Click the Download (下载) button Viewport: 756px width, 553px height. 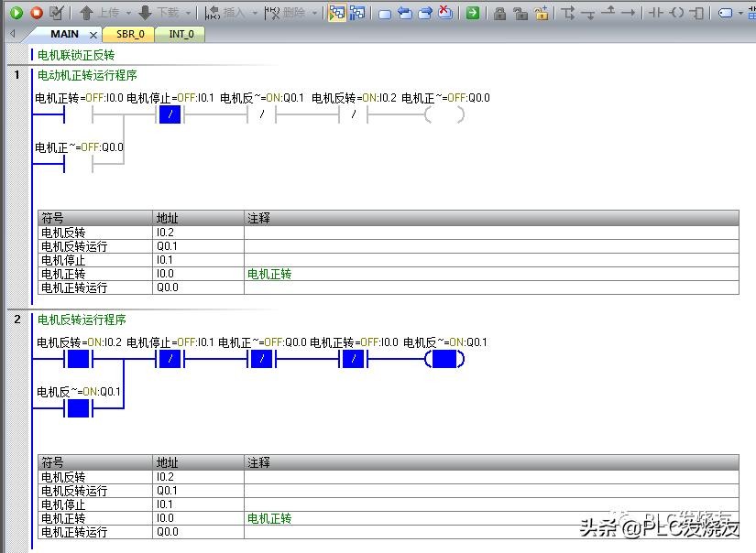(159, 13)
